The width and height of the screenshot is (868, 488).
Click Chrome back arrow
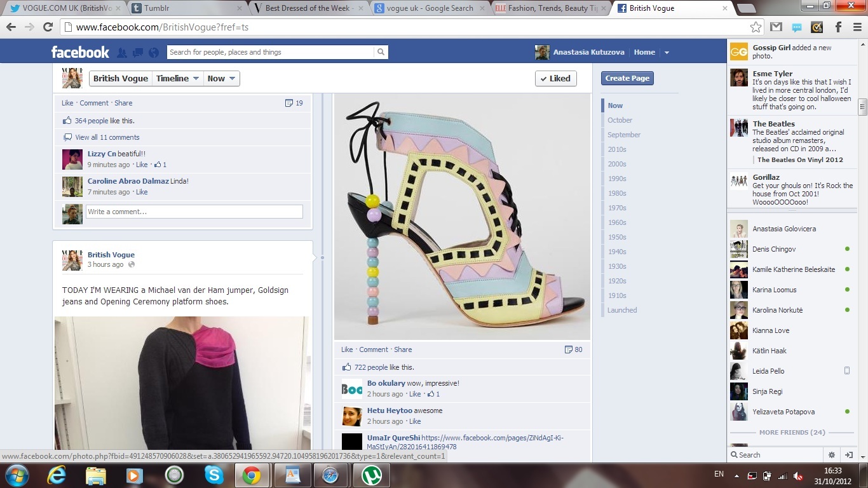pyautogui.click(x=11, y=27)
